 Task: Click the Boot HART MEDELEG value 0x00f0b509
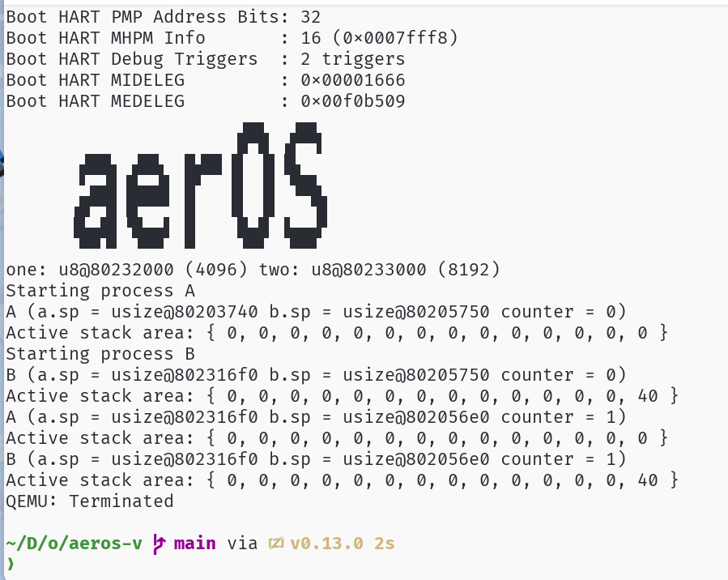click(353, 100)
